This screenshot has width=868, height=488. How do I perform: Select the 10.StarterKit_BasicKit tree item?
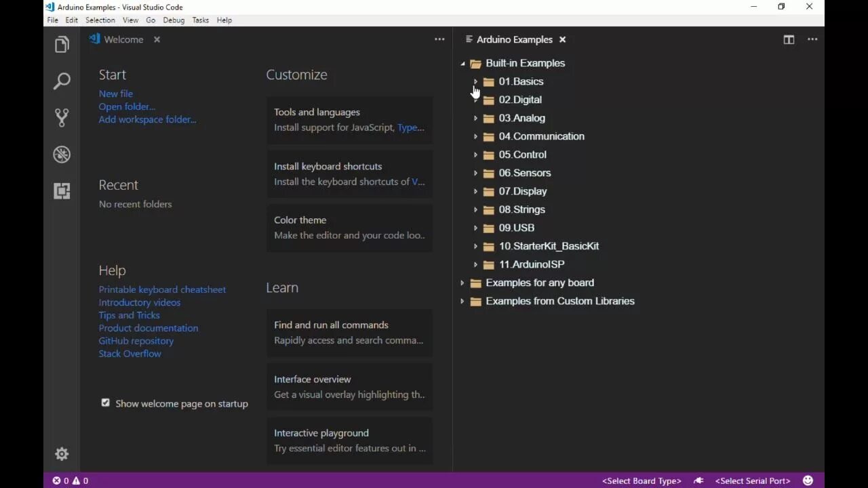[549, 246]
